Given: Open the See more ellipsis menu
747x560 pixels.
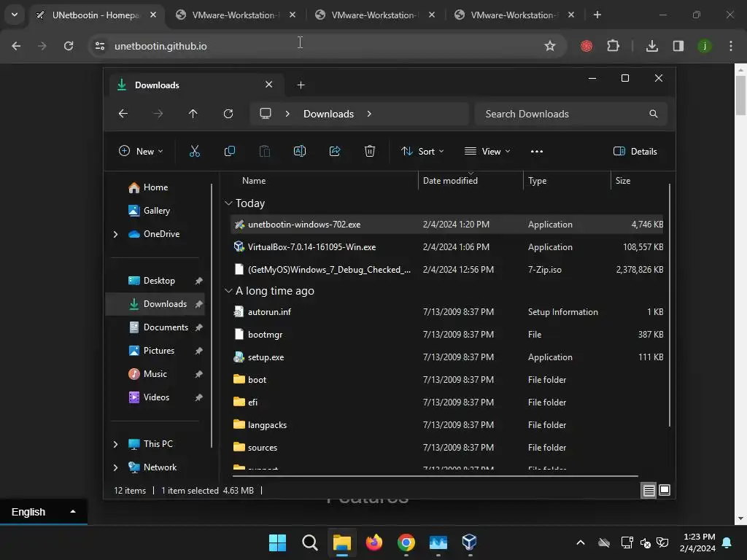Looking at the screenshot, I should [x=537, y=152].
